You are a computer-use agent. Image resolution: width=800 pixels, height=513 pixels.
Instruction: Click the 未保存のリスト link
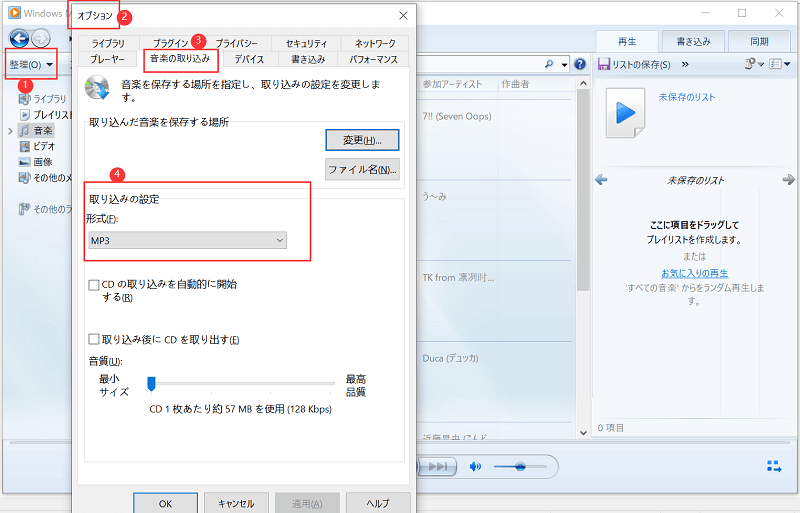pos(687,97)
